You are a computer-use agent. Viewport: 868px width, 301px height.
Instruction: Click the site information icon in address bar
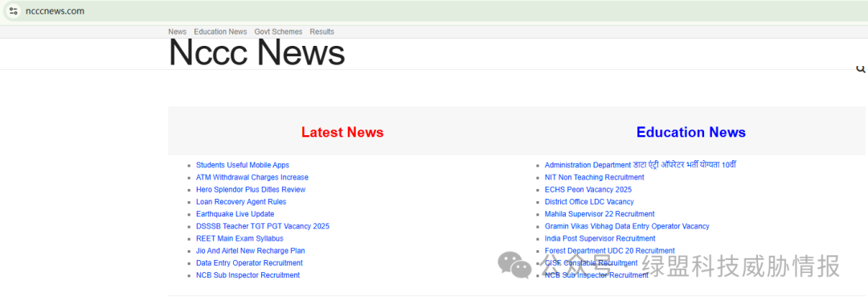point(14,11)
